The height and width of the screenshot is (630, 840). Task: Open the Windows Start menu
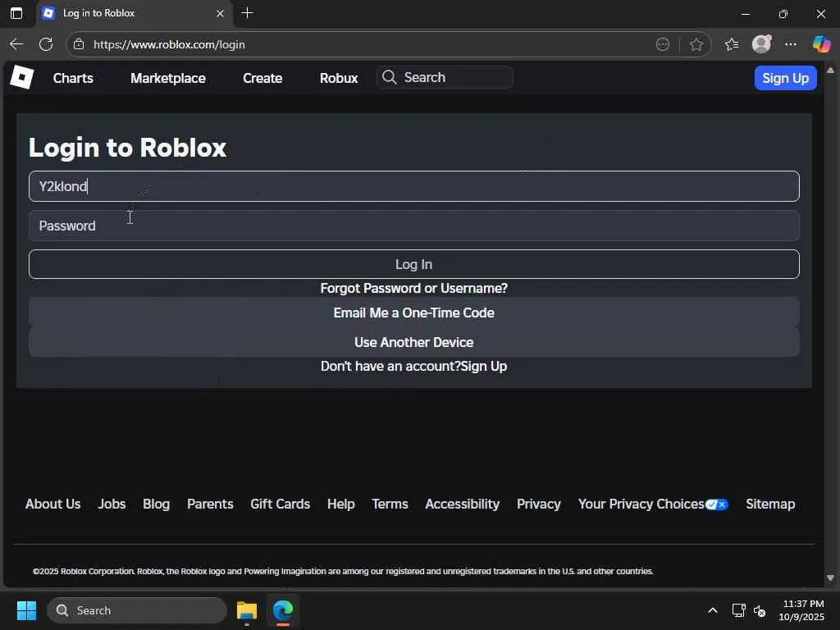point(26,610)
